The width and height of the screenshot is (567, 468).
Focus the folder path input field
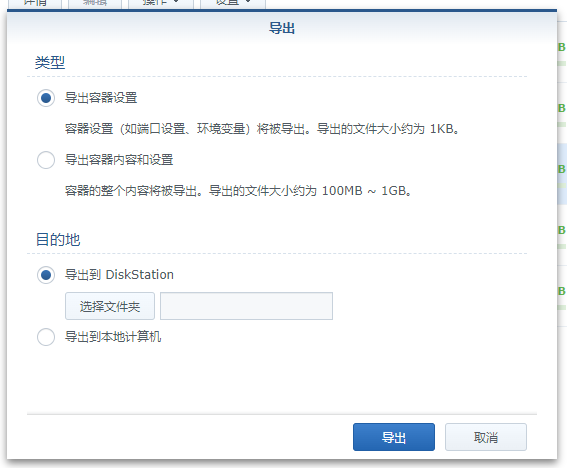click(x=246, y=306)
